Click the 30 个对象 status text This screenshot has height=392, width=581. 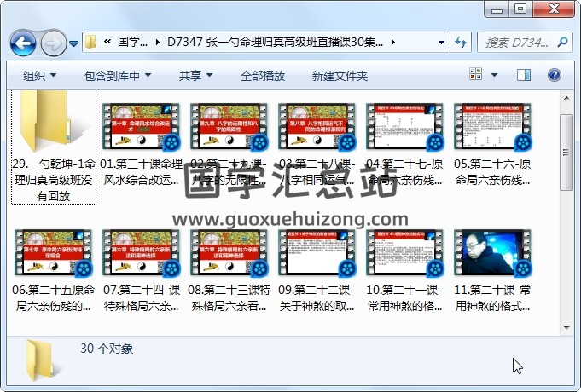point(107,349)
